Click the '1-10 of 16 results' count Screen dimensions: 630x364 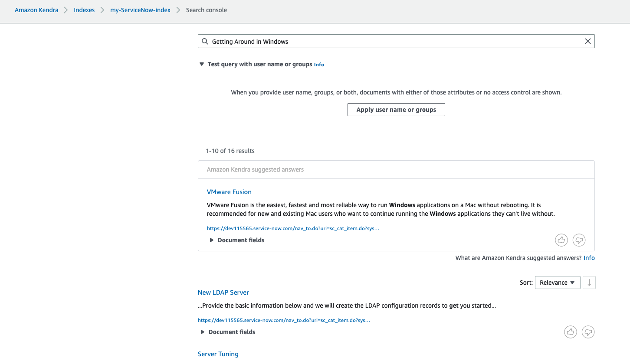pyautogui.click(x=230, y=151)
